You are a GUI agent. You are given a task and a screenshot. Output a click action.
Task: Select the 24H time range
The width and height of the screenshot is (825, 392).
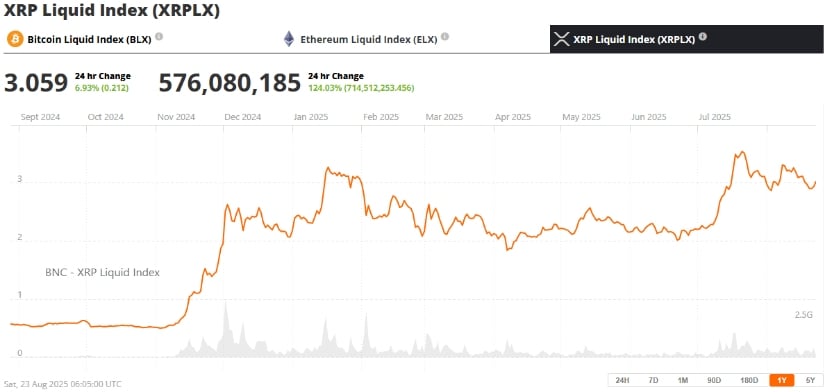pos(622,380)
